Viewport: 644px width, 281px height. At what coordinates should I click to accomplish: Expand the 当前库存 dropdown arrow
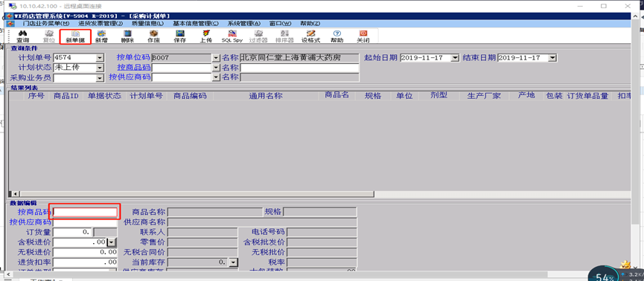pos(233,262)
